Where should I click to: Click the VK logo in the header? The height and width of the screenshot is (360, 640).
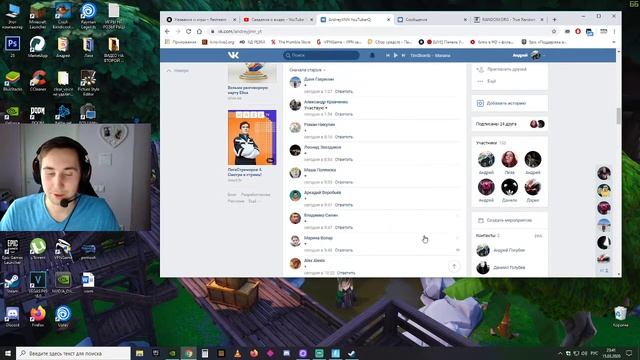233,55
